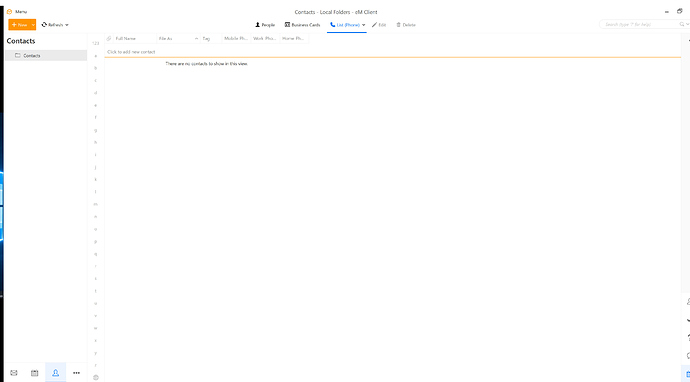Click the Work Phone column header
Image resolution: width=690 pixels, height=382 pixels.
pyautogui.click(x=265, y=39)
